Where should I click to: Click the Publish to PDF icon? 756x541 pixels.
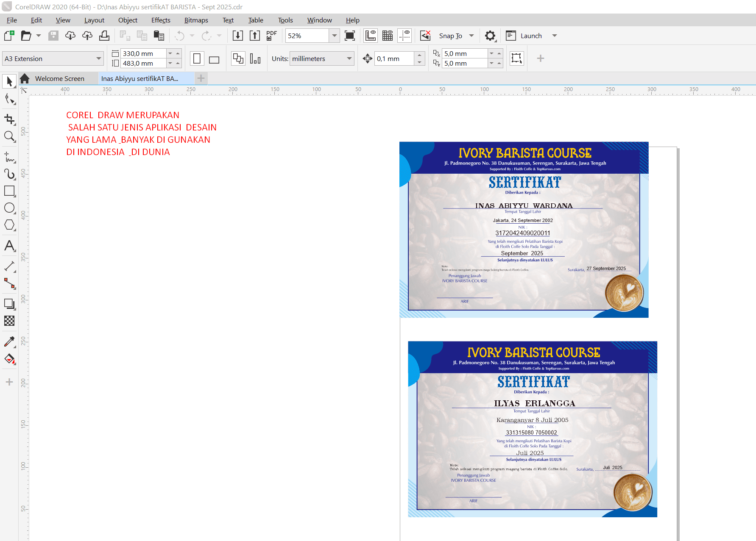pos(271,36)
